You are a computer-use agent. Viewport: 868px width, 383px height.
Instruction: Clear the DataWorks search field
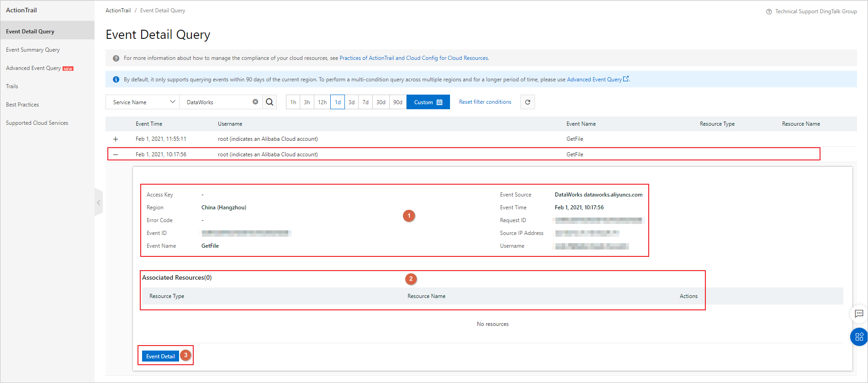(x=255, y=102)
